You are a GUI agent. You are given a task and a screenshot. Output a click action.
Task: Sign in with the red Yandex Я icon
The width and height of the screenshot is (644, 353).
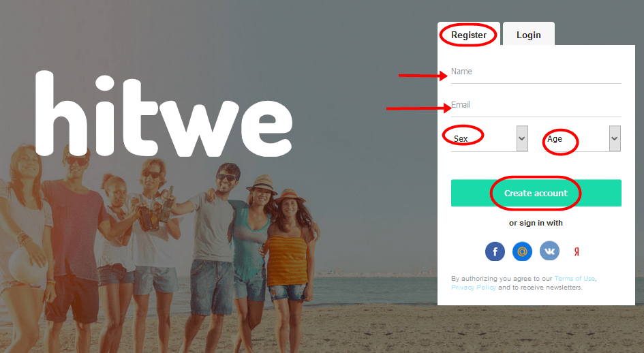tap(577, 251)
